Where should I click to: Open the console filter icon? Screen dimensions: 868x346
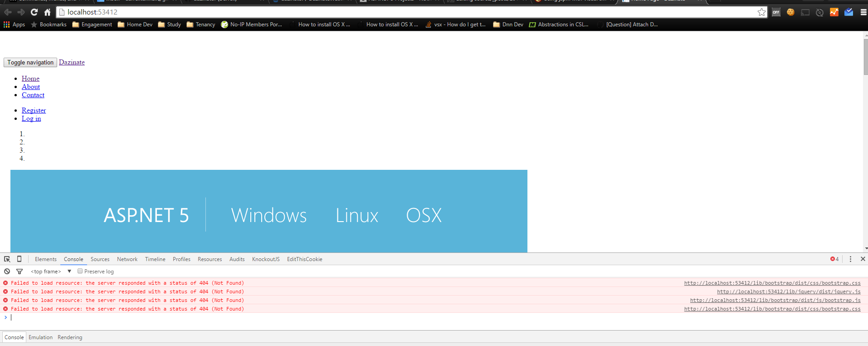pyautogui.click(x=20, y=272)
